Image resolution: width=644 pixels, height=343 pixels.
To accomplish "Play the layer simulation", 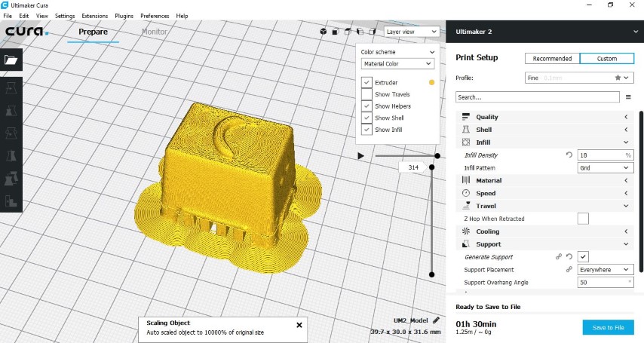I will (x=360, y=156).
